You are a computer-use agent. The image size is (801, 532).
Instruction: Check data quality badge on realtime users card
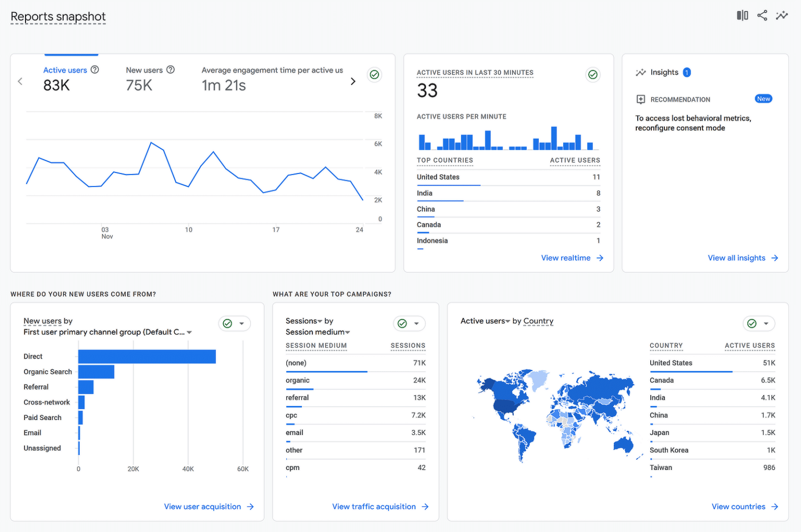coord(592,75)
